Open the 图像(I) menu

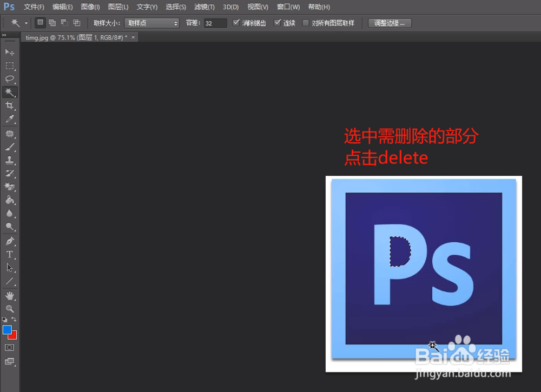[90, 7]
